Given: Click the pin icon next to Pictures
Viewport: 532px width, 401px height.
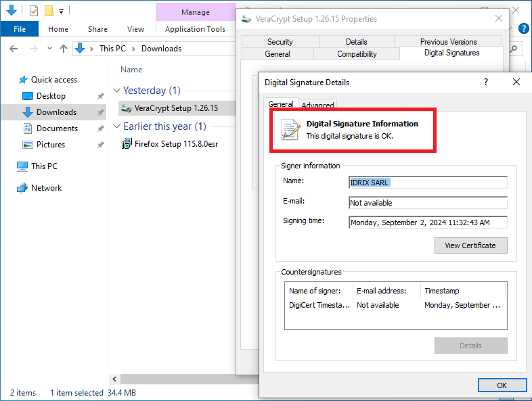Looking at the screenshot, I should [x=100, y=145].
